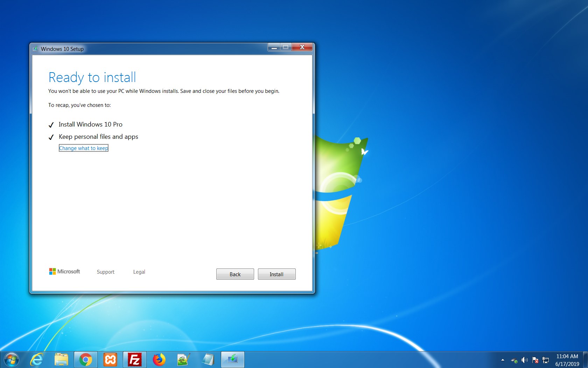Launch Google Chrome from the taskbar

(x=85, y=359)
